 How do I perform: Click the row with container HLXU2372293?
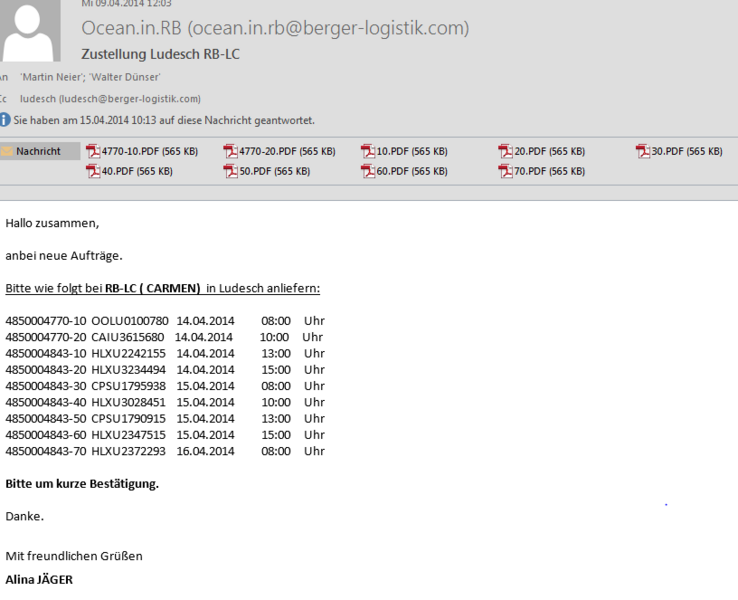165,451
